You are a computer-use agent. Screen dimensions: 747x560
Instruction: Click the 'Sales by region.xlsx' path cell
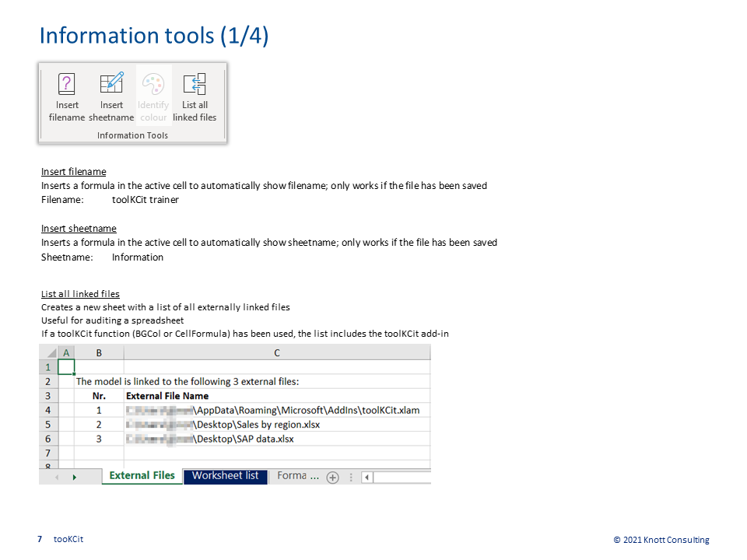(x=277, y=425)
